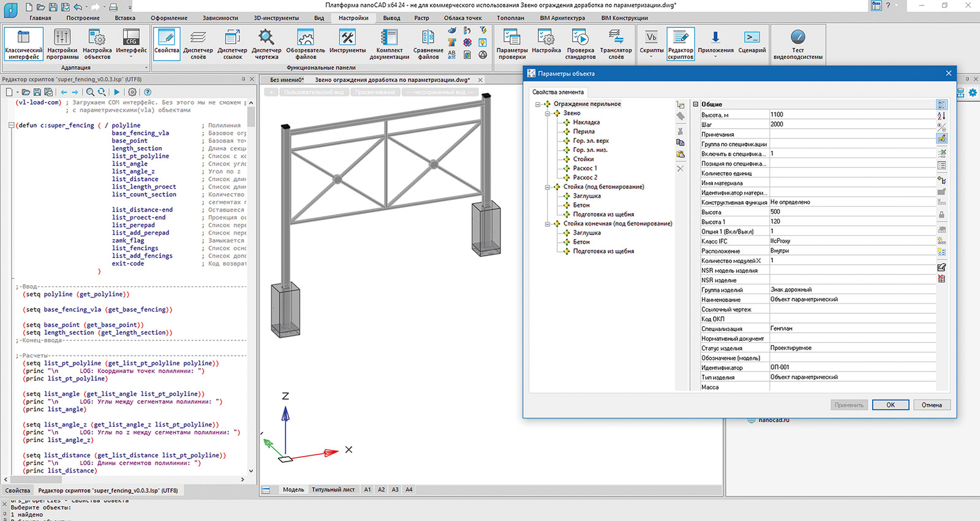Click the Шаг value 2000 field
This screenshot has width=980, height=521.
[x=852, y=124]
